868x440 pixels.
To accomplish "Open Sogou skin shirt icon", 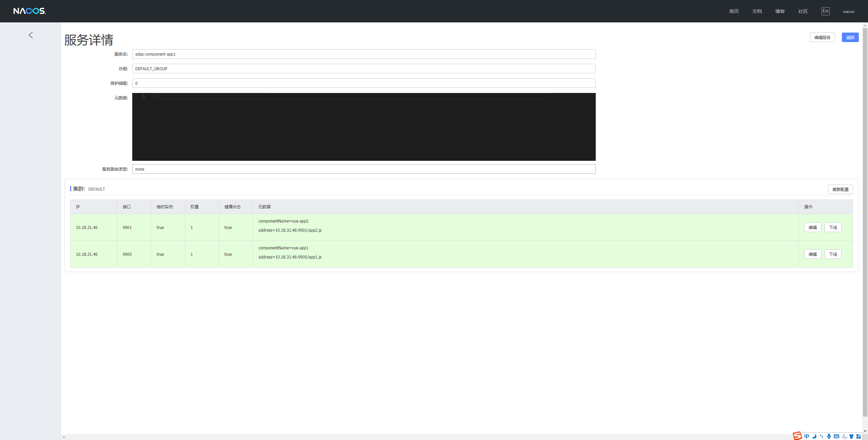I will (851, 436).
